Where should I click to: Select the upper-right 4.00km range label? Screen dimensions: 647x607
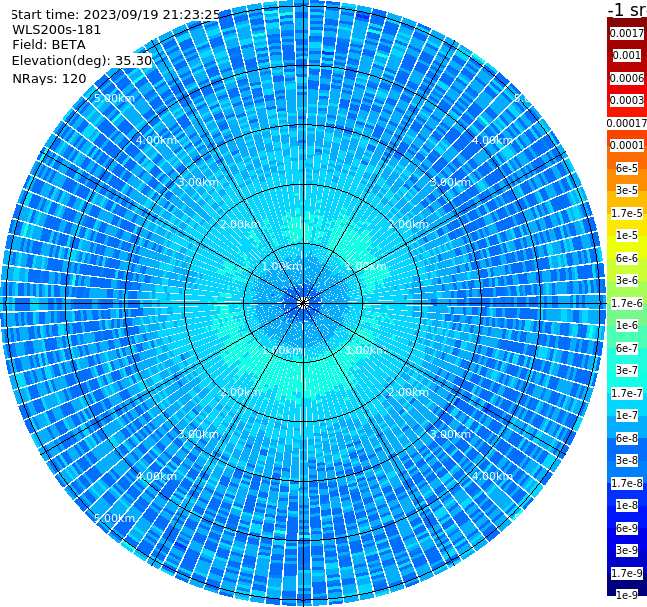point(493,140)
